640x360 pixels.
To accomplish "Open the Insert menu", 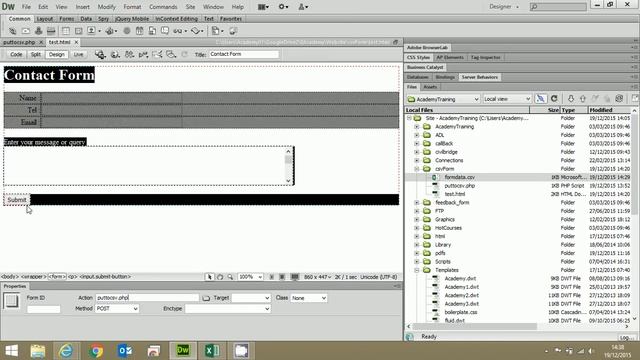I will (x=82, y=7).
